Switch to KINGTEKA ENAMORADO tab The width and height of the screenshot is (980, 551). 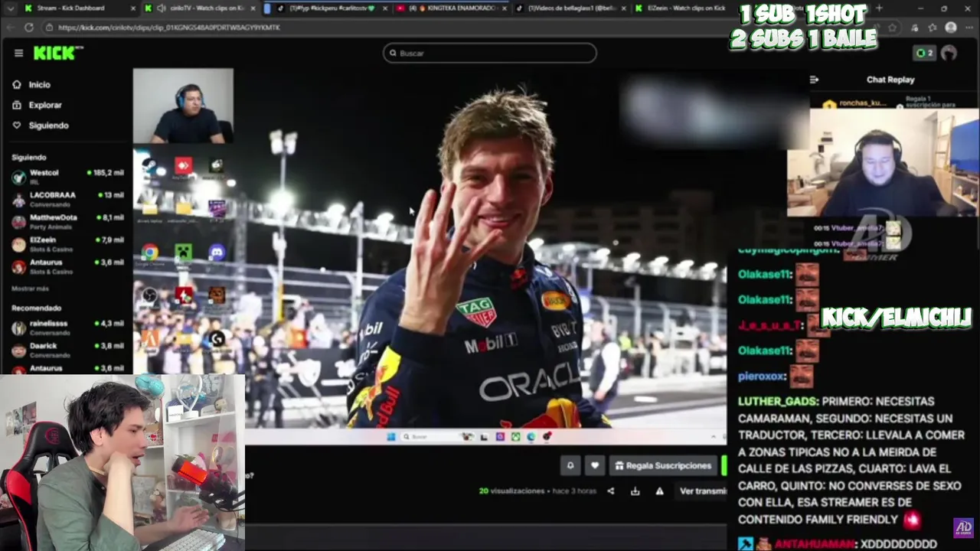452,8
